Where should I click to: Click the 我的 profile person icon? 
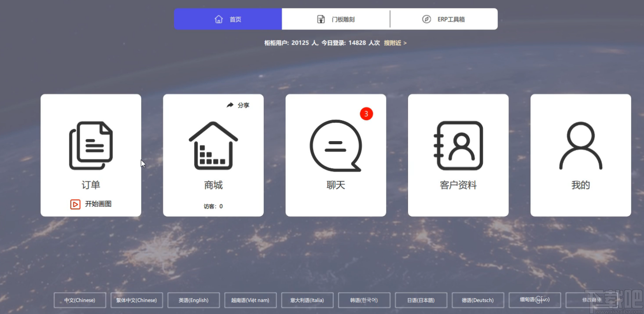click(x=580, y=146)
